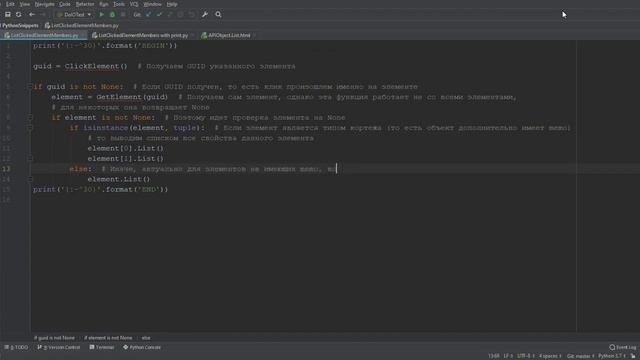Click the PythonSnippets breadcrumb in navigation bar
Viewport: 640px width, 360px height.
(x=20, y=25)
